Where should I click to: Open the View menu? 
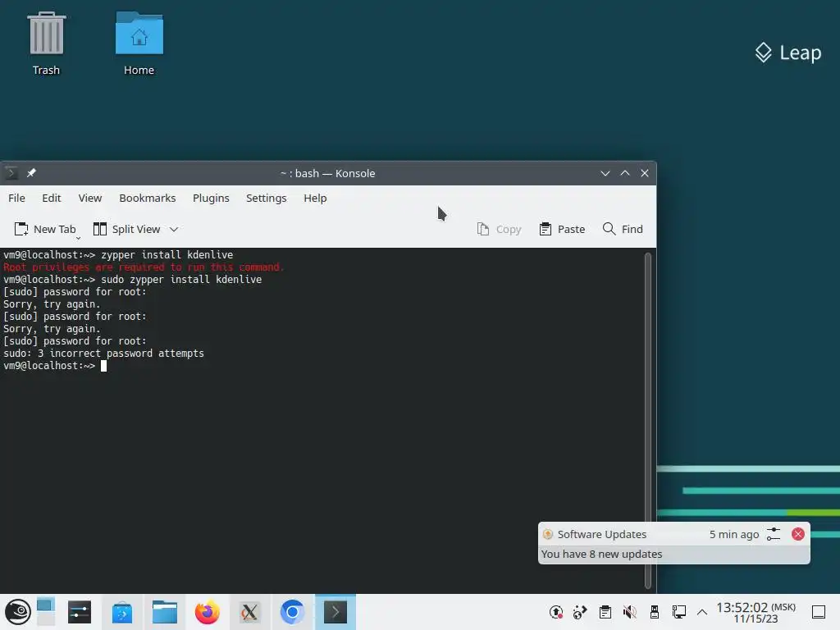tap(90, 198)
